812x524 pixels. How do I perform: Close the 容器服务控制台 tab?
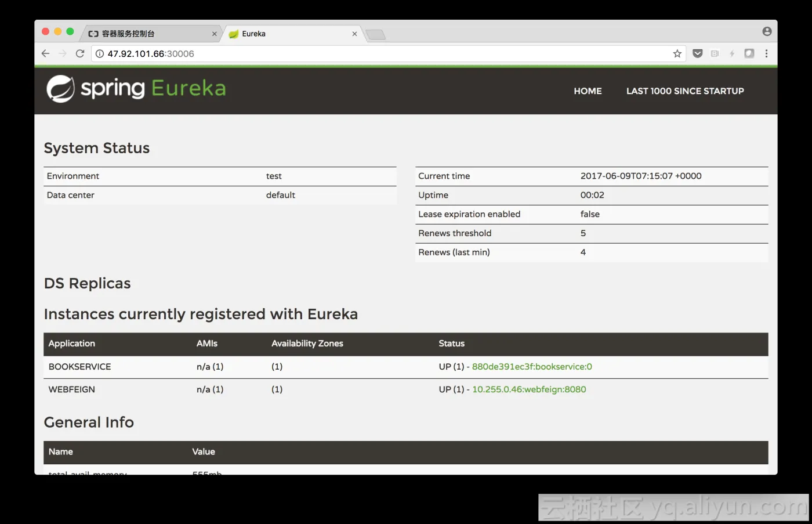pyautogui.click(x=214, y=34)
